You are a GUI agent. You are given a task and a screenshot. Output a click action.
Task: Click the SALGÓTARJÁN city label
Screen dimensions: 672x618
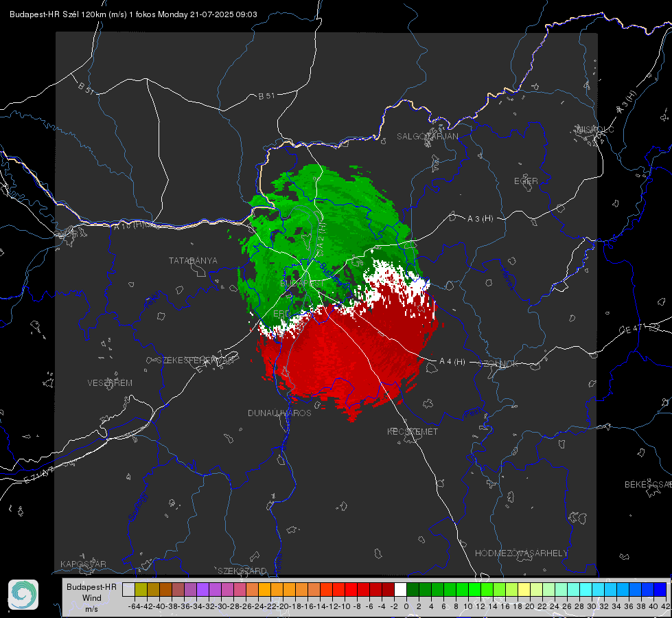pyautogui.click(x=427, y=137)
